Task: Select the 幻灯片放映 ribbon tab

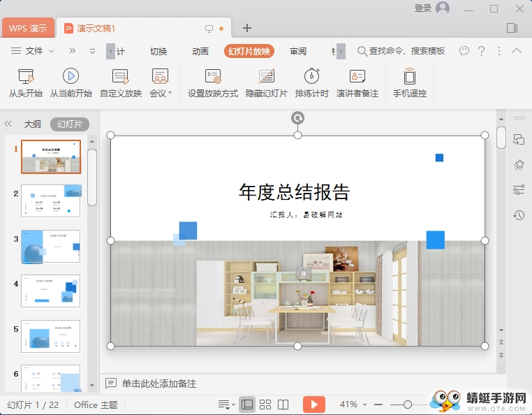Action: pos(249,51)
